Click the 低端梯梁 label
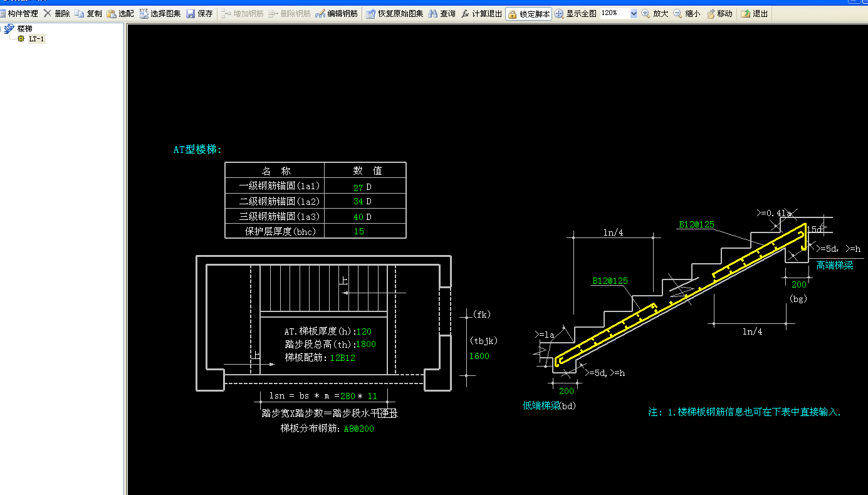 pyautogui.click(x=541, y=405)
